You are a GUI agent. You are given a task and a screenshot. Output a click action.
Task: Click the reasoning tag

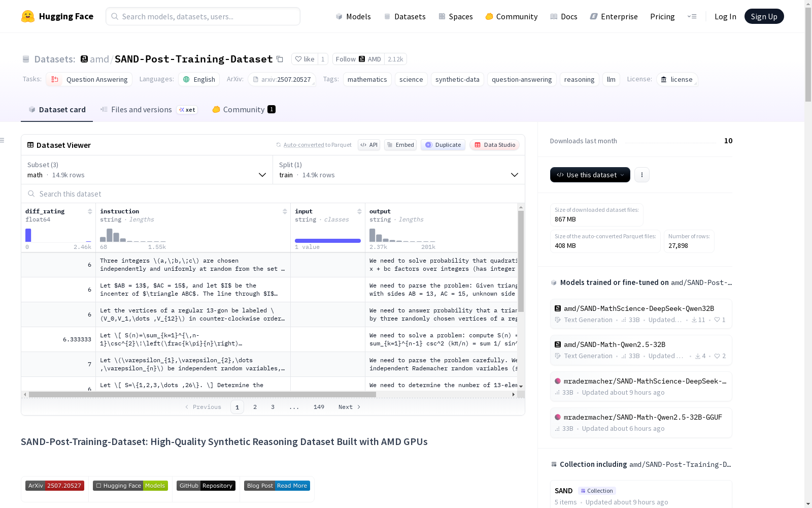(579, 79)
